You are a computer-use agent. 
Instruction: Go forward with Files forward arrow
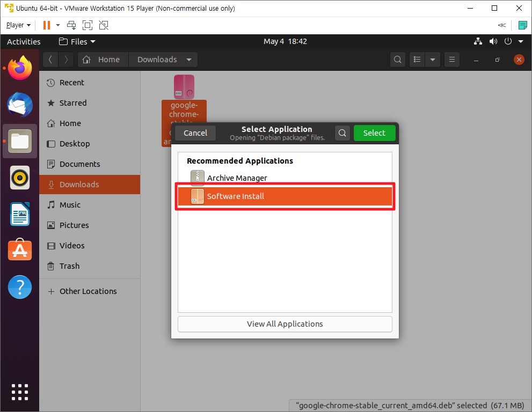point(66,60)
